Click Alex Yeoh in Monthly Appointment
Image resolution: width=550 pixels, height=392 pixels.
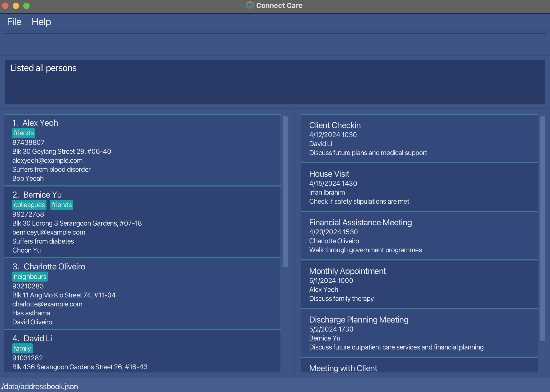[x=324, y=290]
